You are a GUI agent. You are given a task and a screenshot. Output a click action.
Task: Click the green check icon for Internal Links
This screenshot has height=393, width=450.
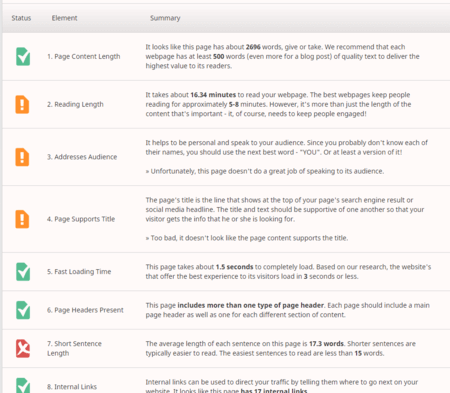pos(23,386)
